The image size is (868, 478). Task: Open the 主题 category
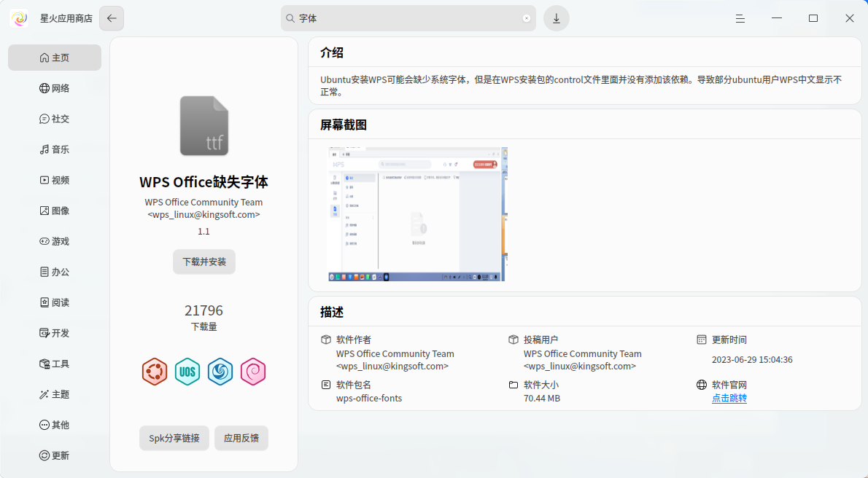(55, 394)
